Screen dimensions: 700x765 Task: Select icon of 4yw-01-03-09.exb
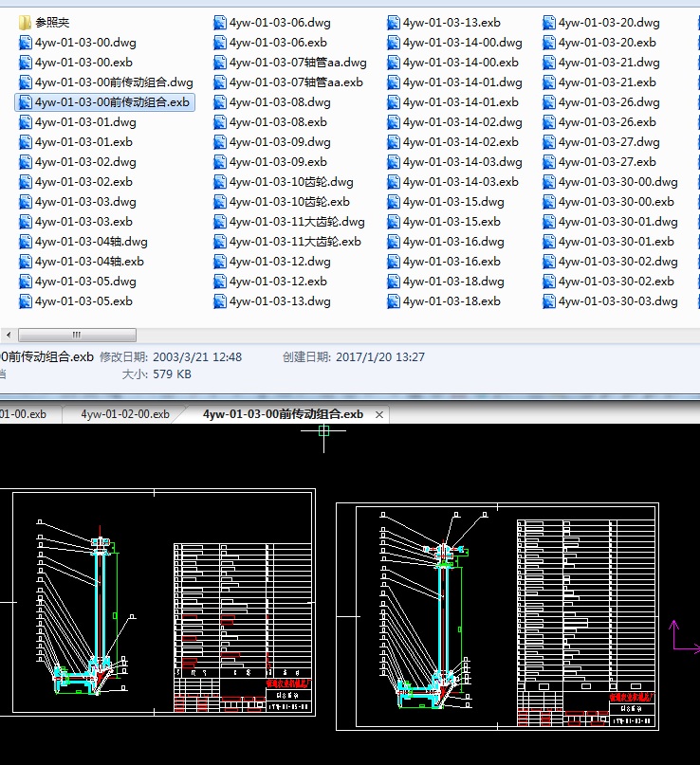pyautogui.click(x=220, y=162)
